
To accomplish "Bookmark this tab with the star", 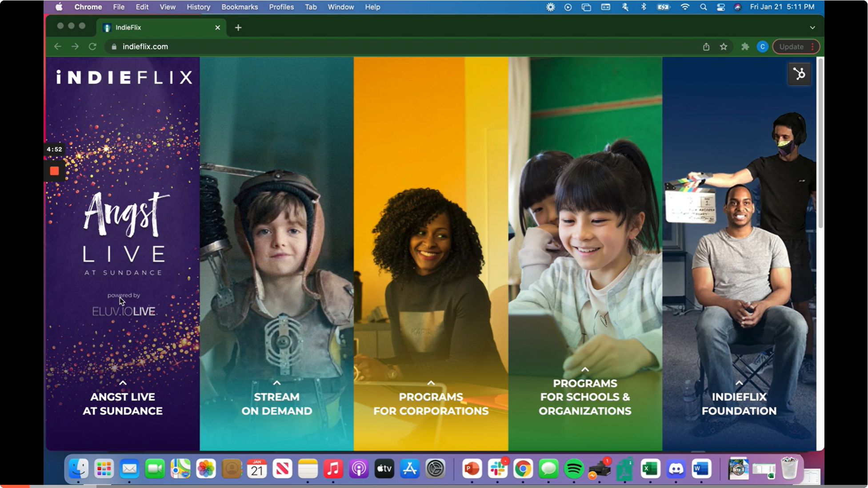I will click(x=724, y=47).
